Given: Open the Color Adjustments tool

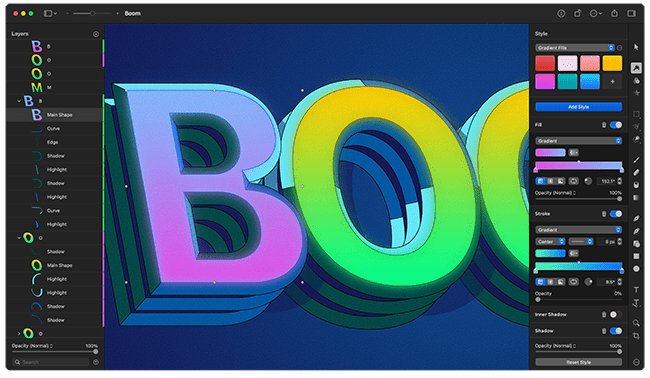Looking at the screenshot, I should pos(636,81).
